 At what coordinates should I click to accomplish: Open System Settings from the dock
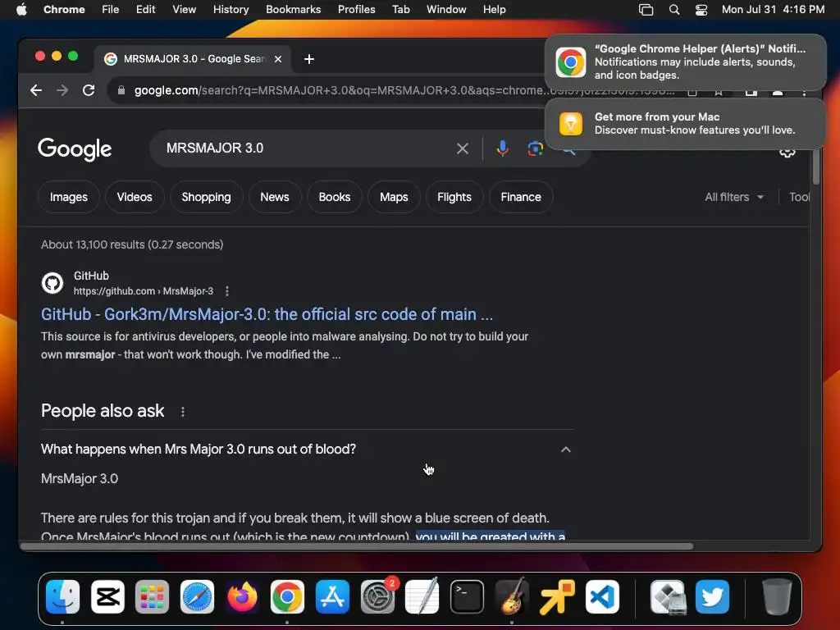(377, 596)
